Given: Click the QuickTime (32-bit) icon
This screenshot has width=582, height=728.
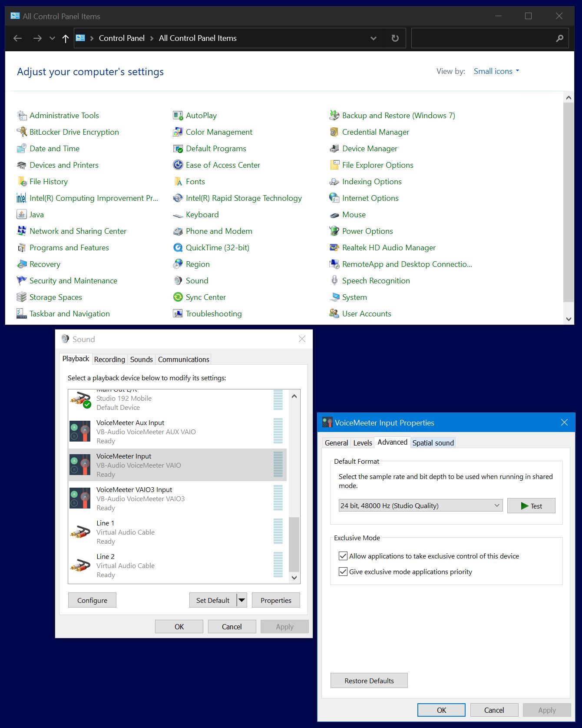Looking at the screenshot, I should coord(178,248).
